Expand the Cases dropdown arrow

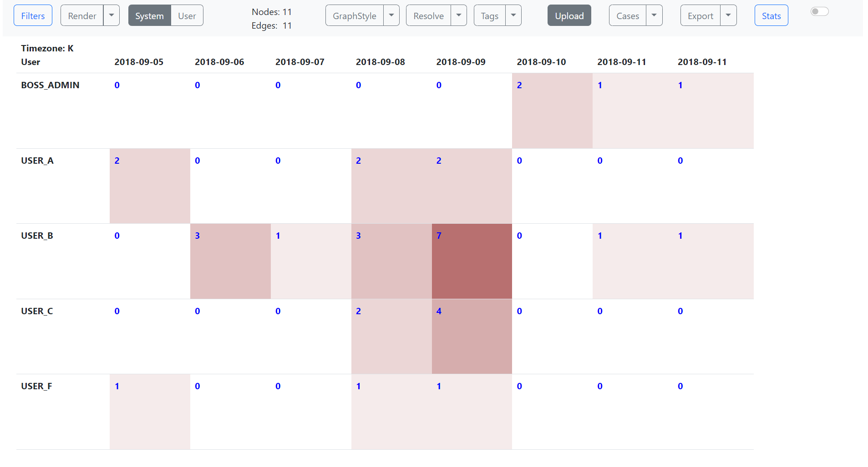click(x=654, y=15)
